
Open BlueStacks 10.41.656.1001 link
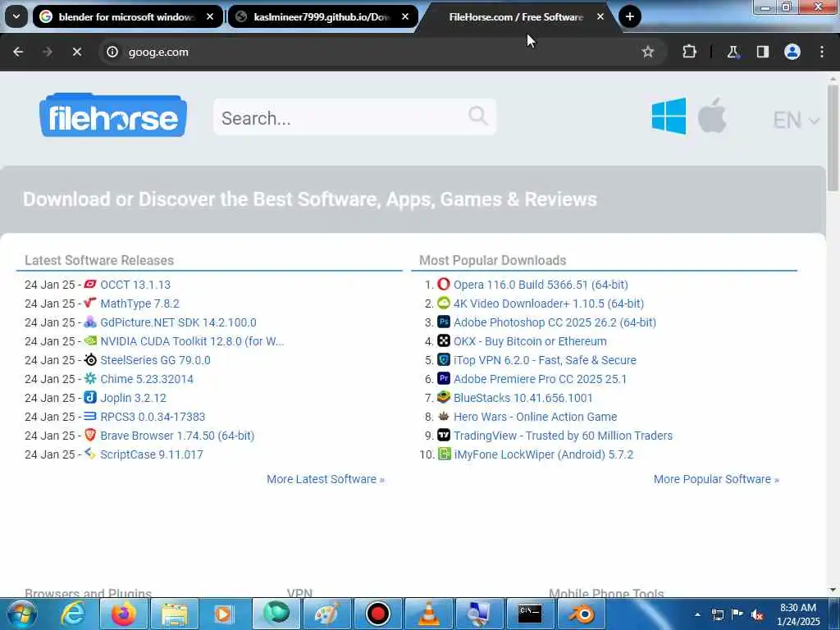[x=523, y=398]
